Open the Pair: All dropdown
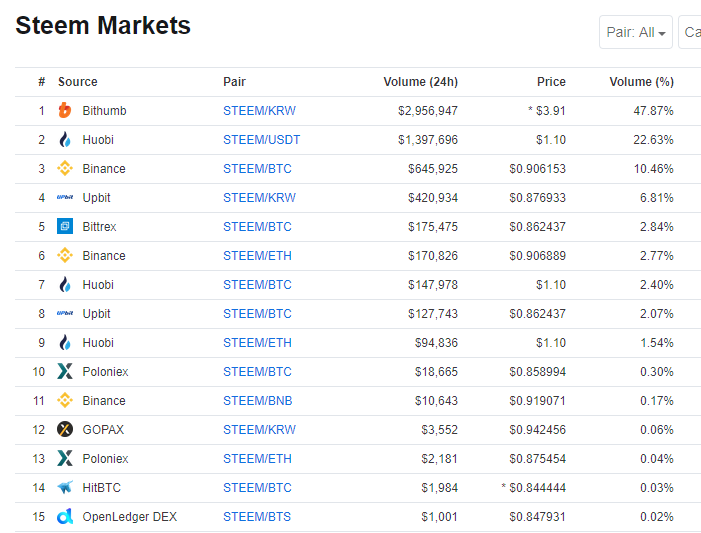The height and width of the screenshot is (533, 701). (x=636, y=32)
